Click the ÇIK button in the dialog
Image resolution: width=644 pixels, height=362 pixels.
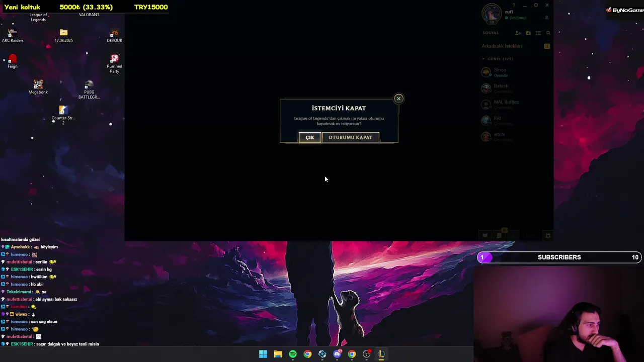[x=310, y=137]
